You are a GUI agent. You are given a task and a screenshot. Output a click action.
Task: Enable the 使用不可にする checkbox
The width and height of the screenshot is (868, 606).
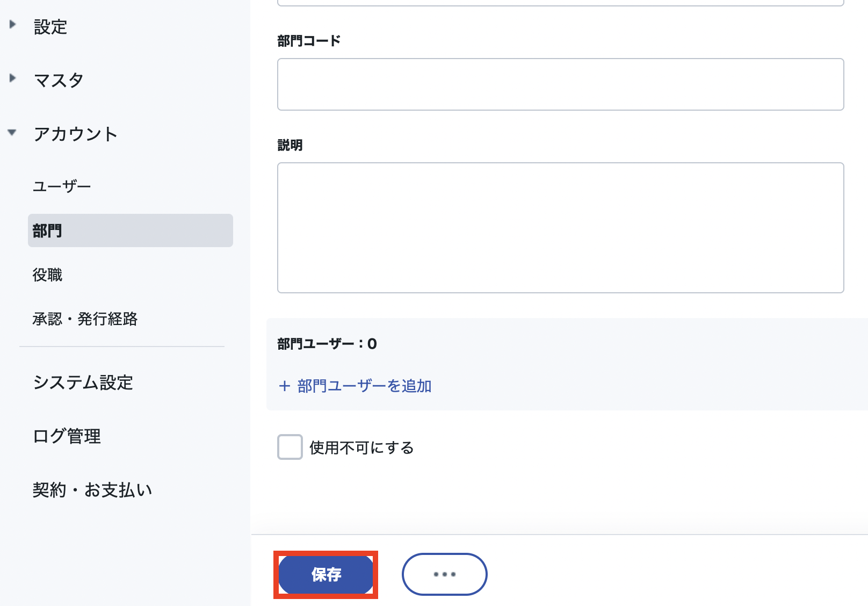coord(290,447)
